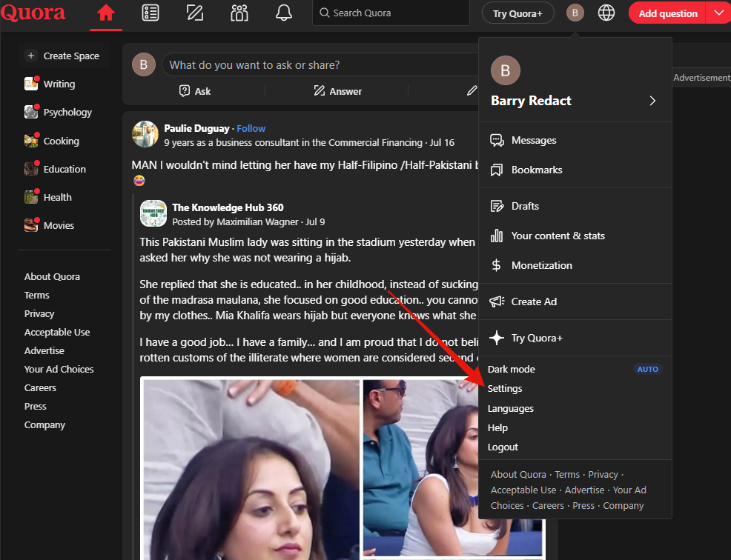The height and width of the screenshot is (560, 731).
Task: Click the Monetization dollar icon
Action: [497, 265]
